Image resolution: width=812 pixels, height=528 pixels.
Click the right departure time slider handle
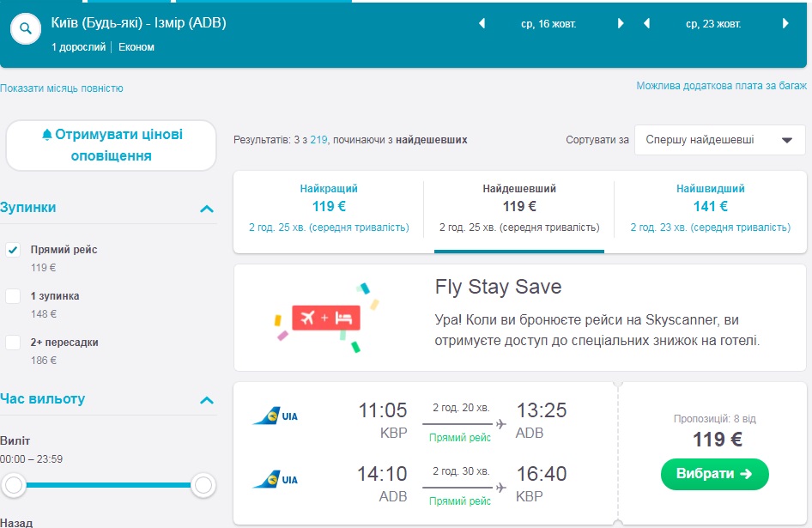(x=203, y=486)
